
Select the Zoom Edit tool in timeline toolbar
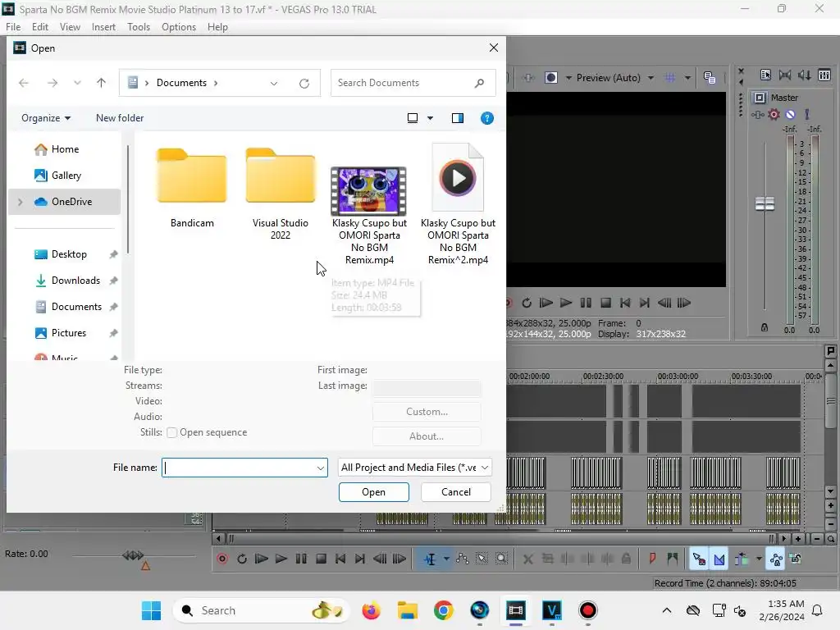(501, 559)
